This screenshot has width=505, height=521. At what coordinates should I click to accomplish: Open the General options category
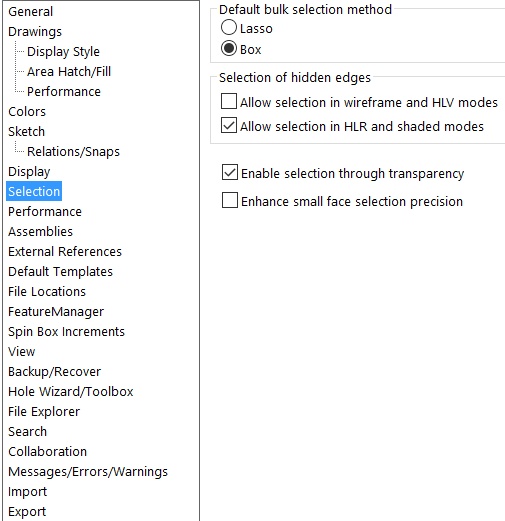(x=30, y=12)
